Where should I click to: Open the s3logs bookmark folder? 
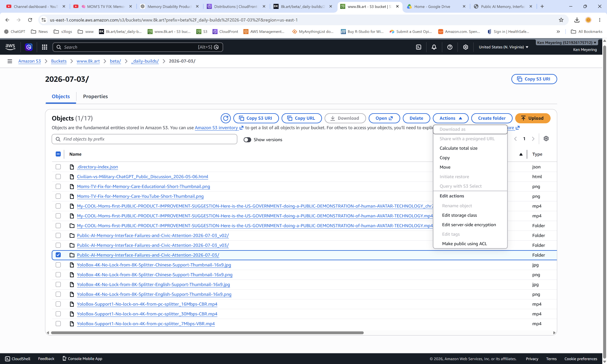pos(63,31)
